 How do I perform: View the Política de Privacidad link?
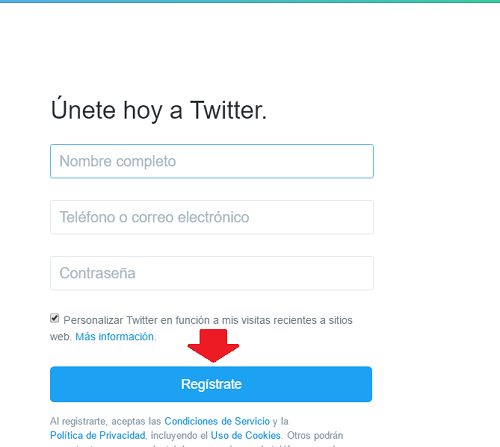coord(98,435)
